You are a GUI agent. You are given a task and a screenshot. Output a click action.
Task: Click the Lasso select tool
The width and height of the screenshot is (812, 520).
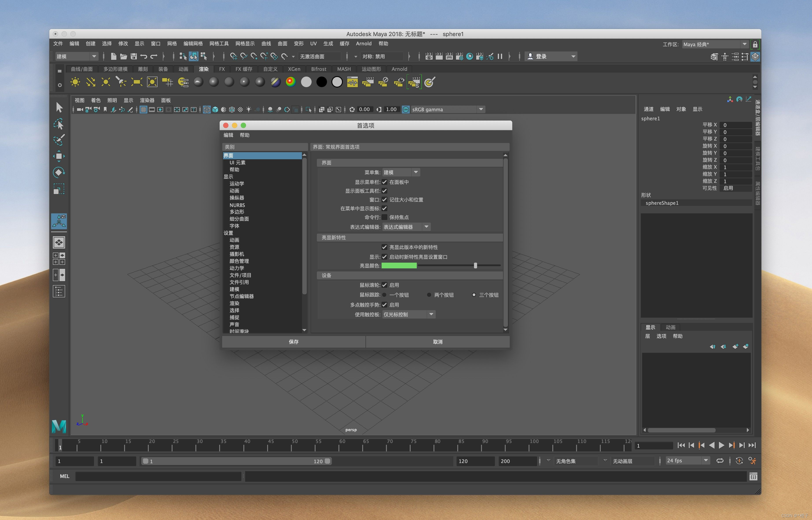[x=59, y=124]
